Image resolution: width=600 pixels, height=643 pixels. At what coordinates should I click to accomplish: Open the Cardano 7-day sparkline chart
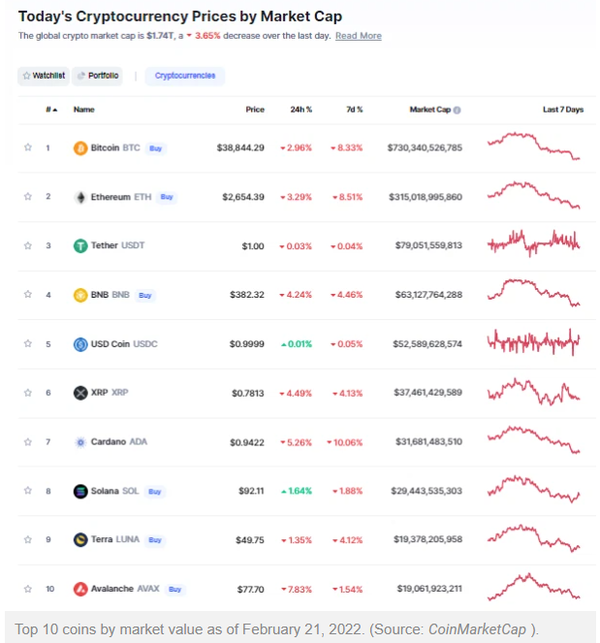[534, 440]
